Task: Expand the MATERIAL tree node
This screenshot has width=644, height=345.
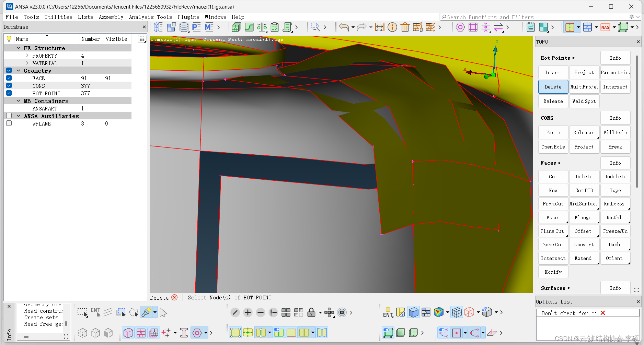Action: (27, 63)
